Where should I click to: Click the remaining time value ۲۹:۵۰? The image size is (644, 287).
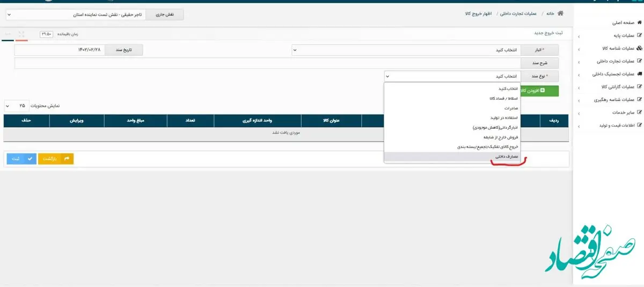click(46, 34)
